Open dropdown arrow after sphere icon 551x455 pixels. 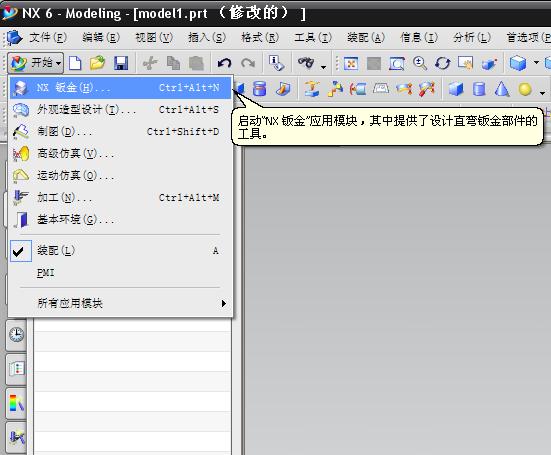tap(543, 93)
